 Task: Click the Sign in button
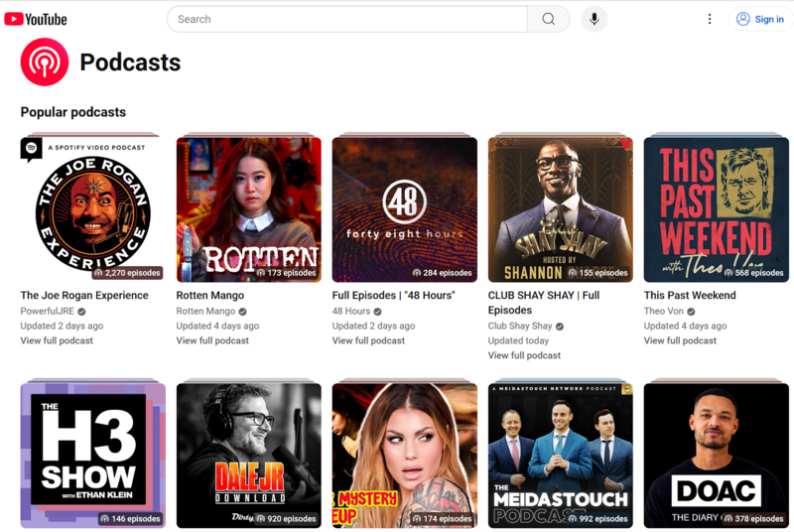[x=760, y=19]
